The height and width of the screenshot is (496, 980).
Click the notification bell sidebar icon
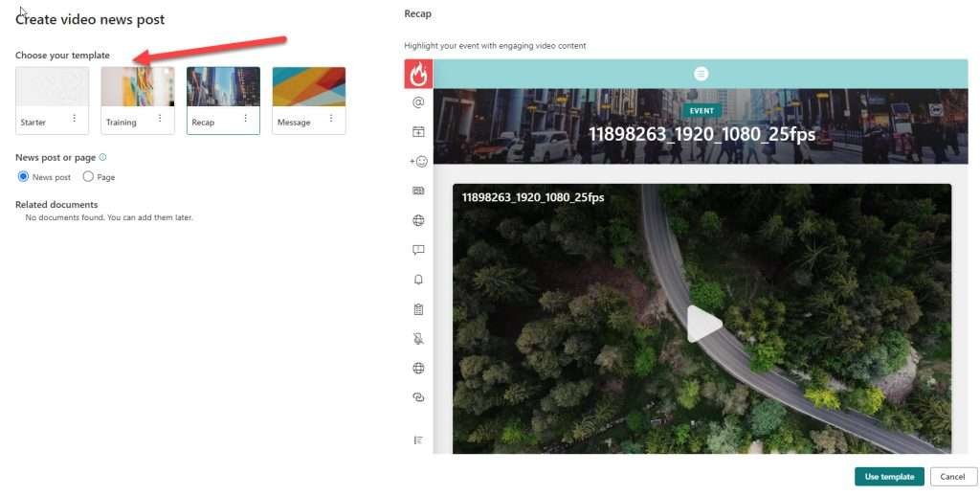[x=419, y=280]
